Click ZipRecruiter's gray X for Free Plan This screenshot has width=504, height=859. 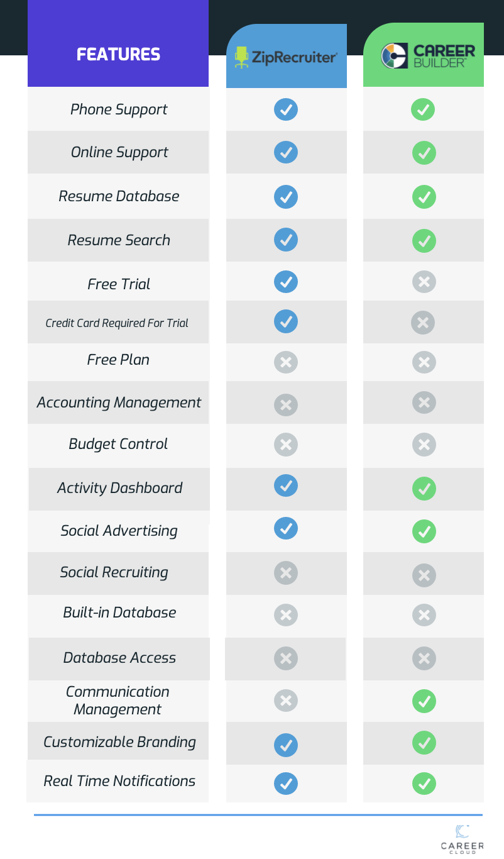286,362
